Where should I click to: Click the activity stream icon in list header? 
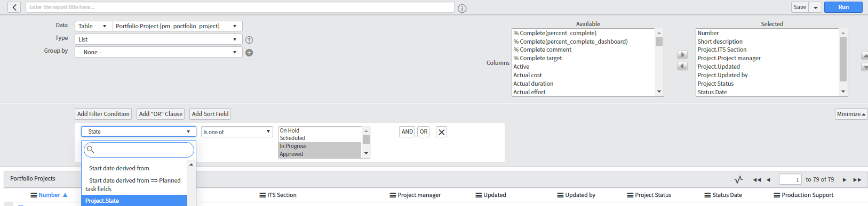coord(739,179)
